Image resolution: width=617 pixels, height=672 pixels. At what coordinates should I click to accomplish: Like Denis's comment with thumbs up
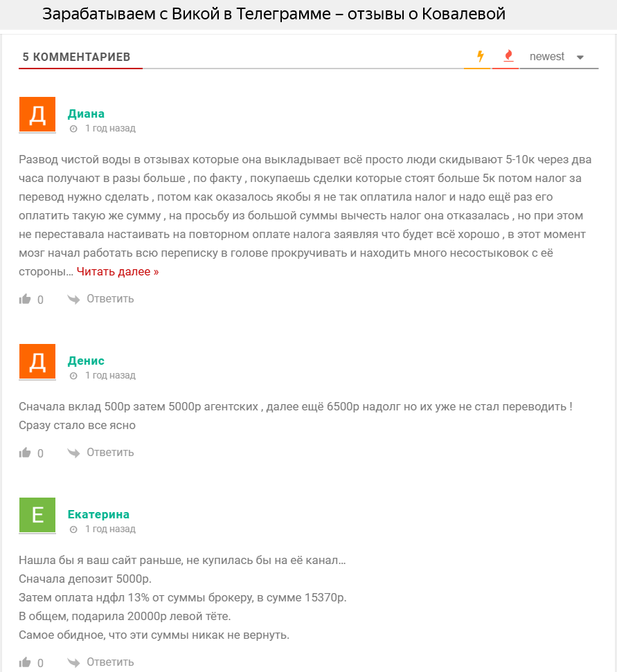26,453
